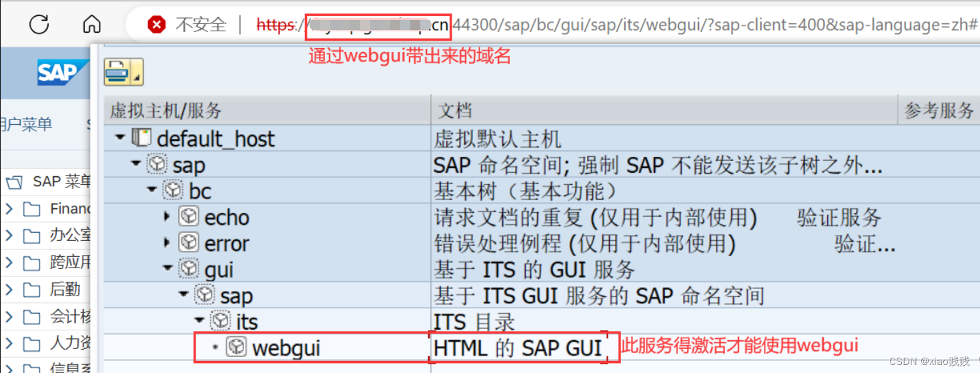This screenshot has height=373, width=980.
Task: Expand the 跨应用 folder chevron
Action: [x=9, y=263]
